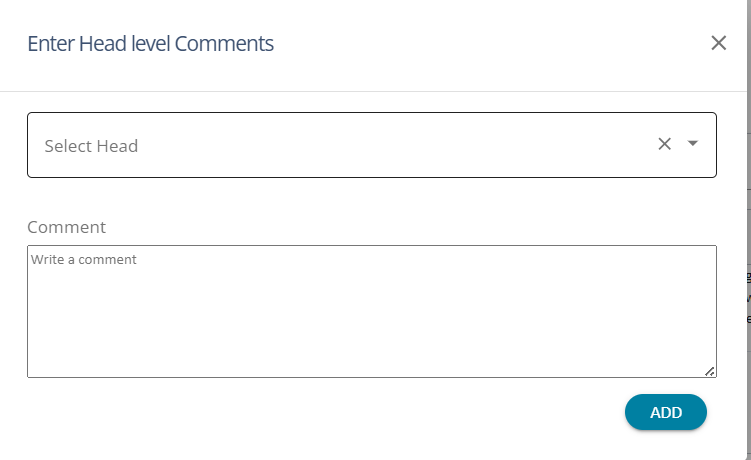Screen dimensions: 751x460
Task: Click the Enter Head level Comments title
Action: 150,43
